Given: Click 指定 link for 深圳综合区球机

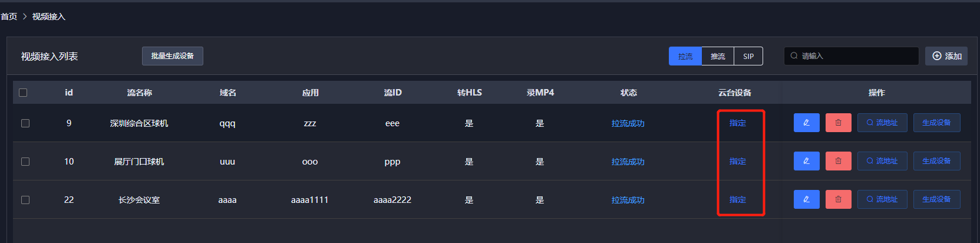Looking at the screenshot, I should [x=738, y=123].
